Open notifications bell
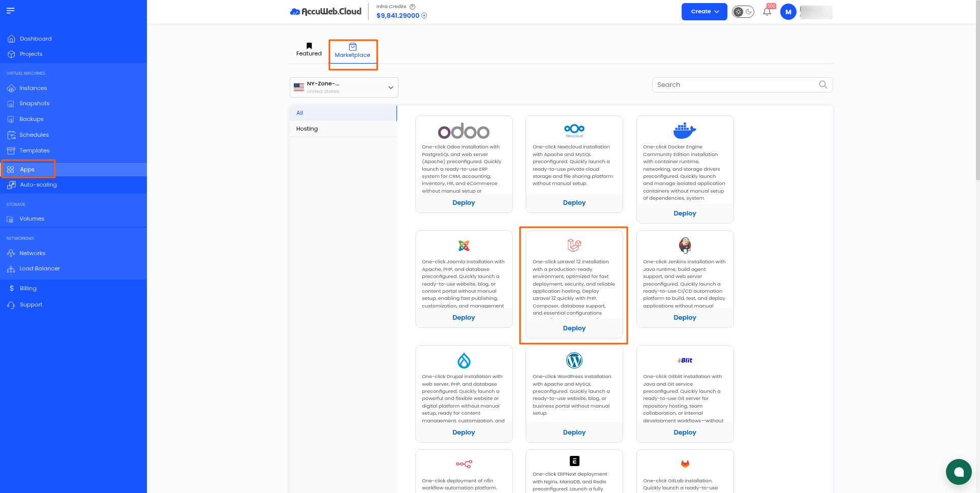The image size is (980, 493). [x=767, y=11]
